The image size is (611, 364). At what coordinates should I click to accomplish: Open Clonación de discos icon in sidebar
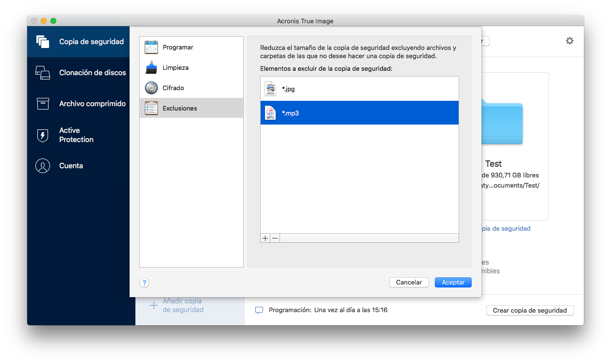[43, 73]
